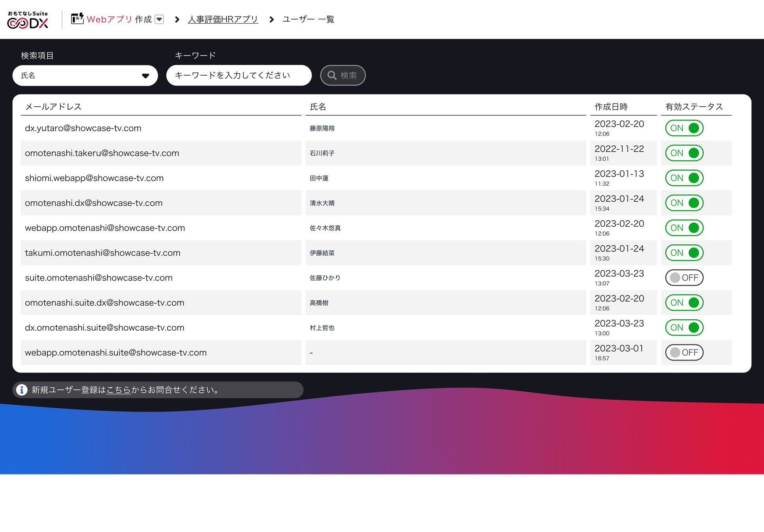Open the Webアプリ作成 dropdown arrow

tap(159, 19)
